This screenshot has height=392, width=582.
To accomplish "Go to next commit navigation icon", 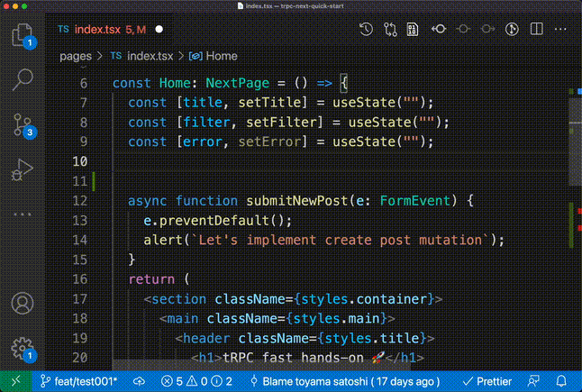I will [487, 29].
